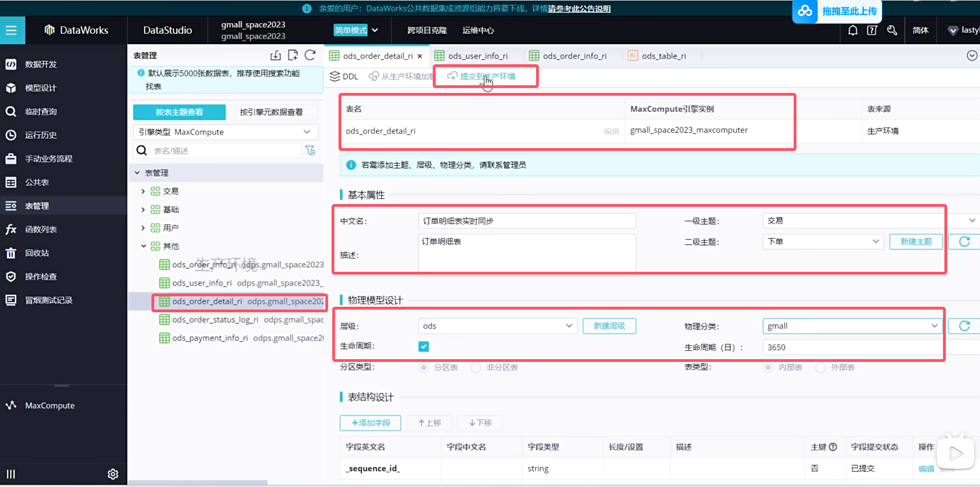This screenshot has width=980, height=487.
Task: Click the add field button
Action: pyautogui.click(x=370, y=423)
